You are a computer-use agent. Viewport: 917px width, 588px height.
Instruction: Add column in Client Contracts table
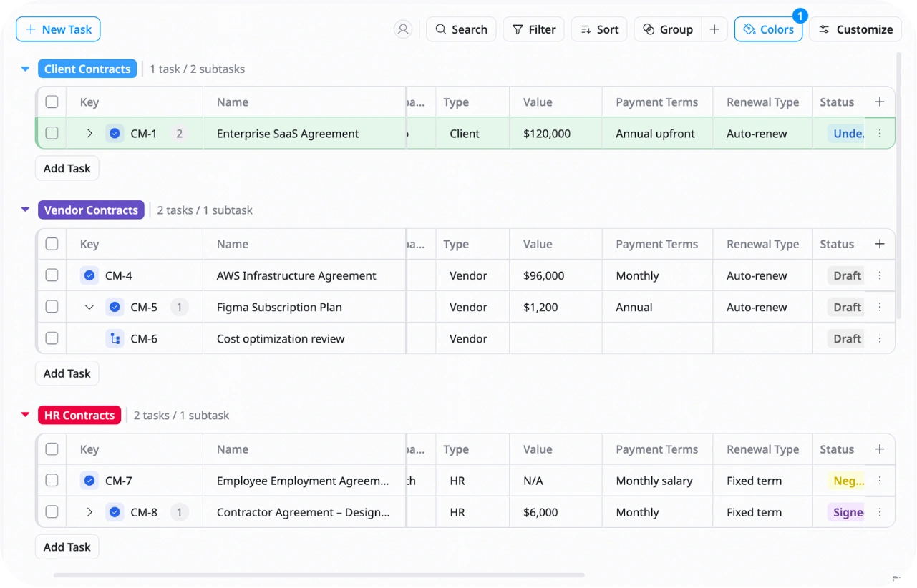[880, 102]
